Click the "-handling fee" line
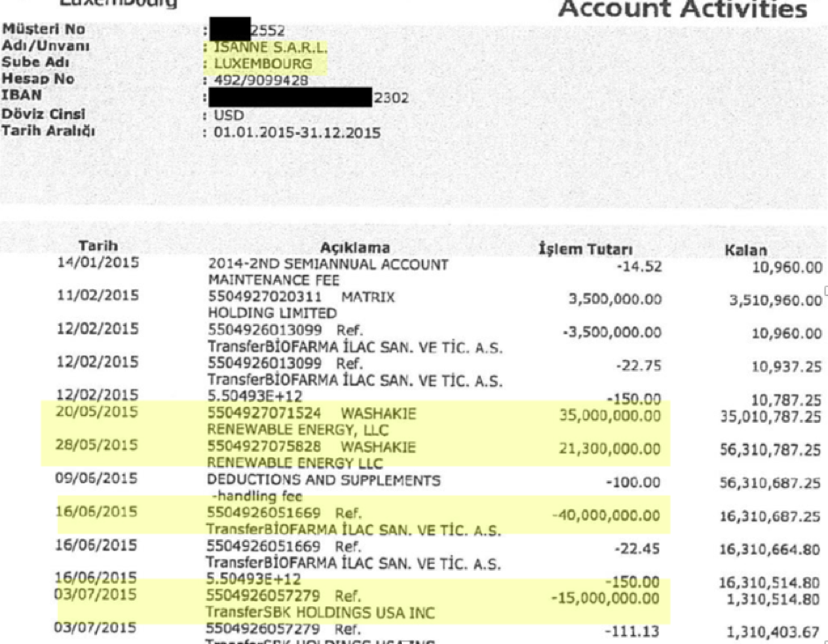 point(256,496)
